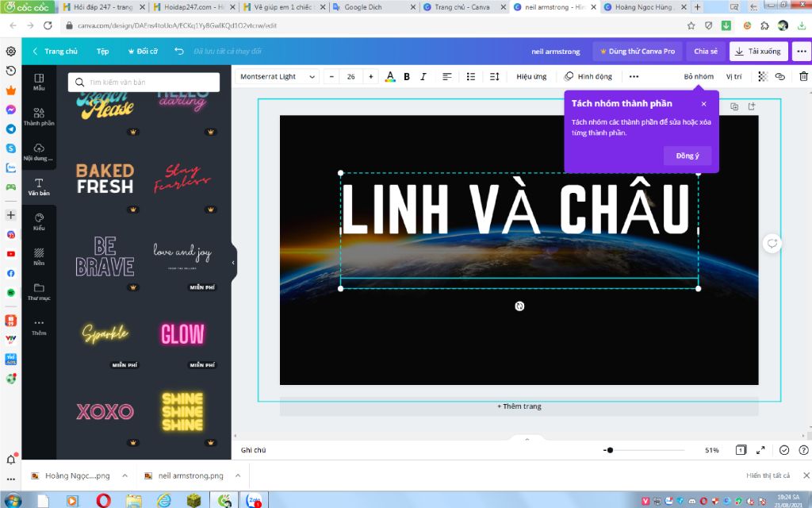The width and height of the screenshot is (812, 508).
Task: Open more text toolbar options
Action: 634,77
